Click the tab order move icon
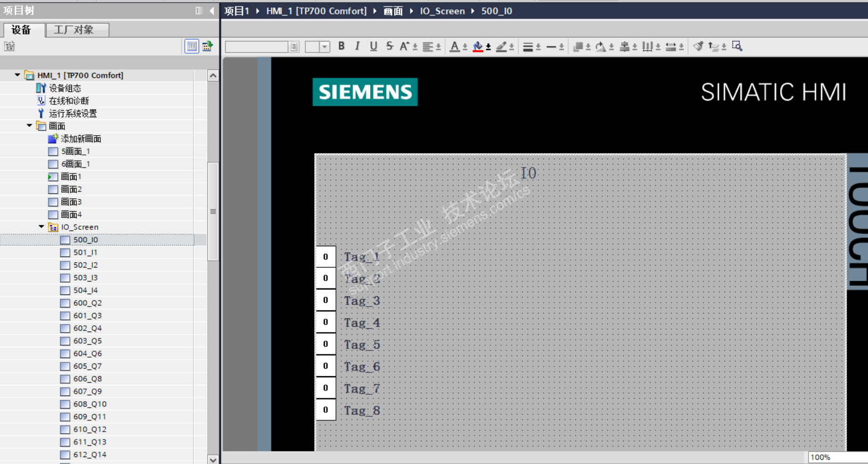 pyautogui.click(x=714, y=47)
